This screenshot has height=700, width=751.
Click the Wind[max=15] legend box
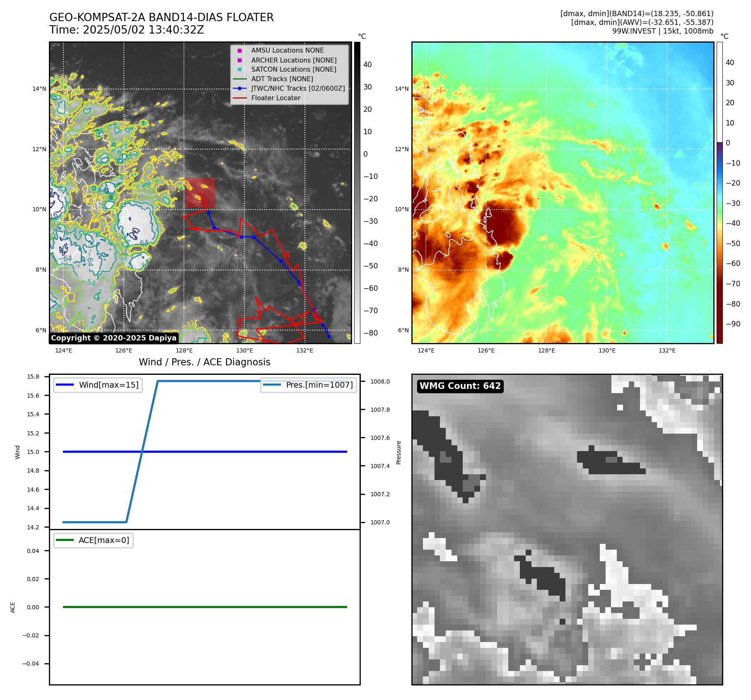[98, 385]
